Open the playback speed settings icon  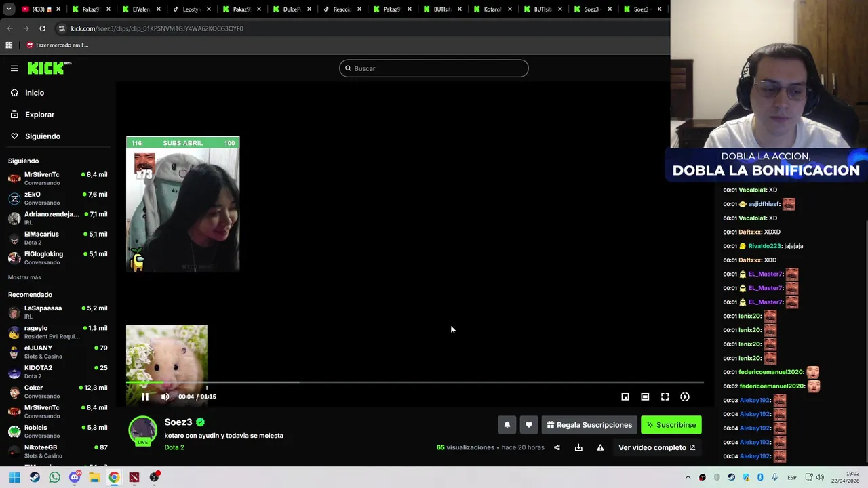click(x=685, y=396)
